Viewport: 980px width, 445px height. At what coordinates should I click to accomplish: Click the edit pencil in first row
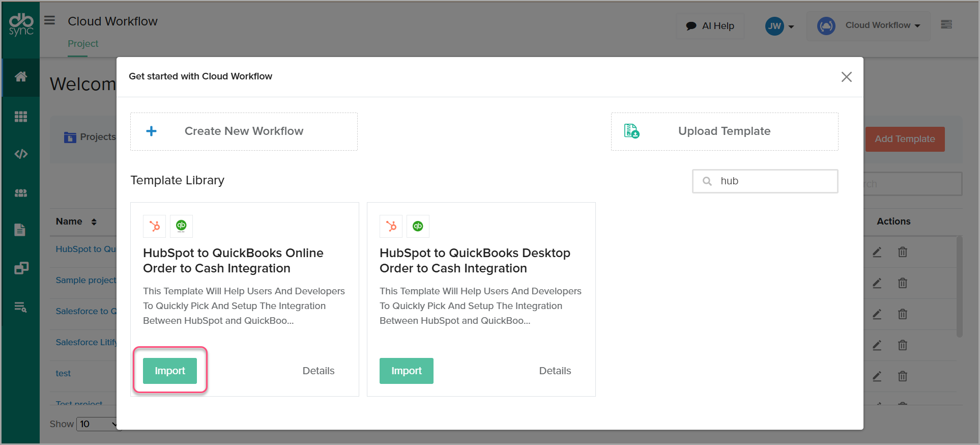click(x=877, y=252)
